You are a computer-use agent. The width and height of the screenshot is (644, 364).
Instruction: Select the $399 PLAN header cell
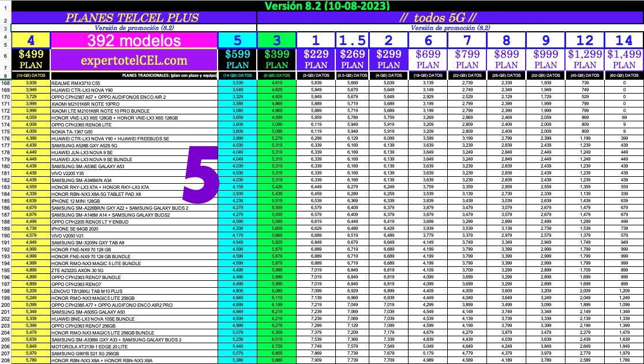[x=276, y=60]
